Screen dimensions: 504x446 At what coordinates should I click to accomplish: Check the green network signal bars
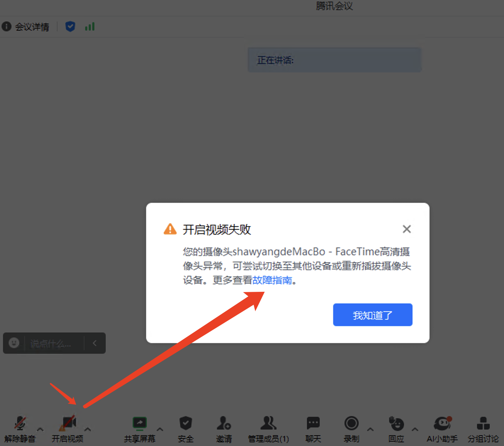(90, 27)
